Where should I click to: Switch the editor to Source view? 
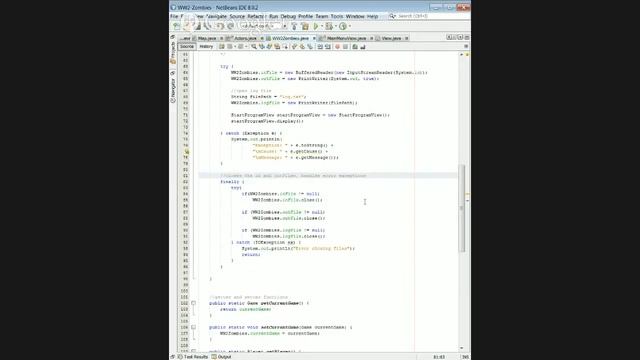pos(187,47)
